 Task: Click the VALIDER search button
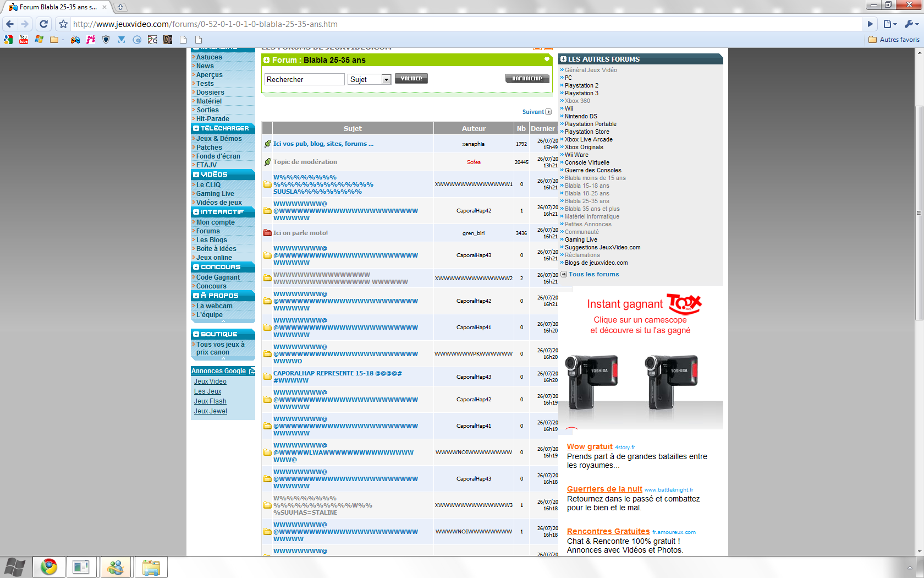[x=411, y=79]
